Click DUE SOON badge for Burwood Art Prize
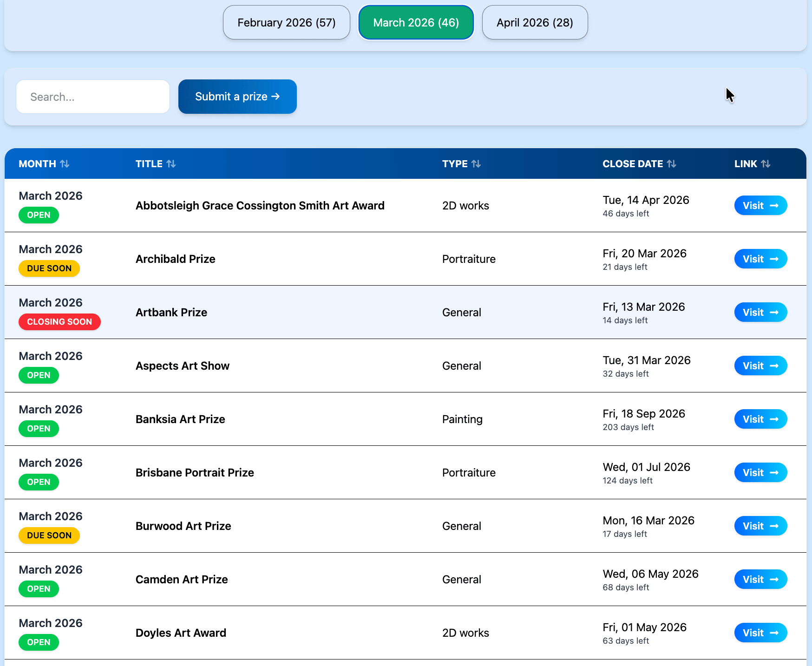812x666 pixels. (x=49, y=535)
